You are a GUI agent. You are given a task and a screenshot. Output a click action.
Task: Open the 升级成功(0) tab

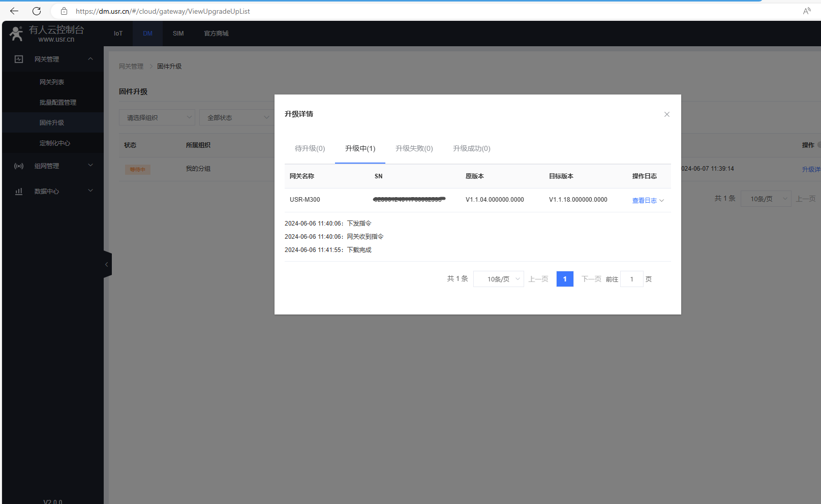pyautogui.click(x=471, y=148)
